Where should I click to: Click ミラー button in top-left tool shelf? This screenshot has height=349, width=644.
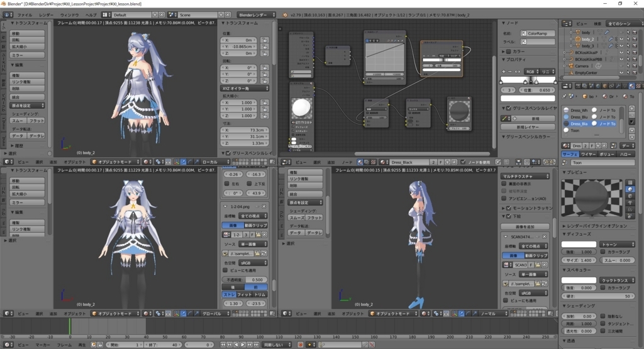(28, 55)
